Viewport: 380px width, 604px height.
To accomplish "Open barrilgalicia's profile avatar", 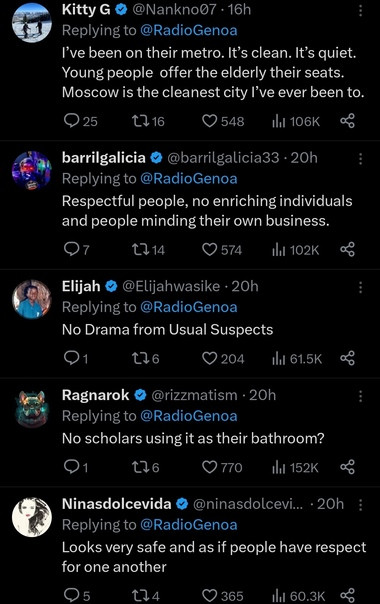I will click(32, 170).
